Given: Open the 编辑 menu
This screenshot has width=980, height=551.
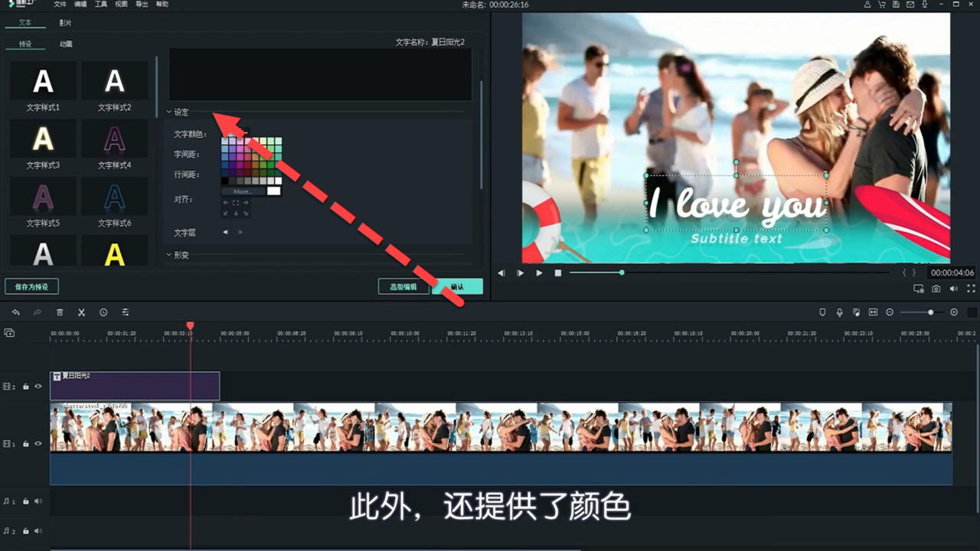Looking at the screenshot, I should (80, 5).
